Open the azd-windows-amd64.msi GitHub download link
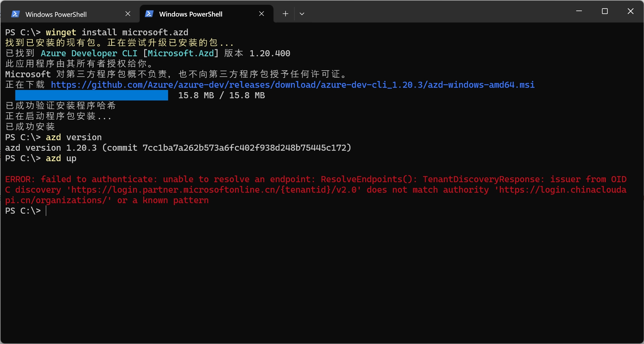The image size is (644, 344). [x=293, y=85]
